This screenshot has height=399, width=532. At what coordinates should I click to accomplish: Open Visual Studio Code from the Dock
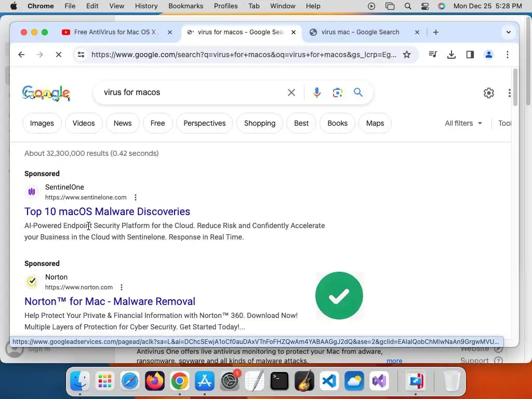tap(329, 381)
